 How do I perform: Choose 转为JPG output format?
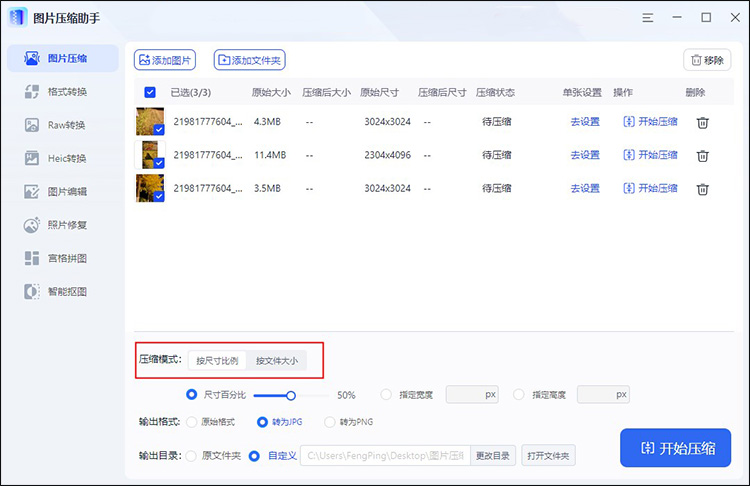(262, 422)
